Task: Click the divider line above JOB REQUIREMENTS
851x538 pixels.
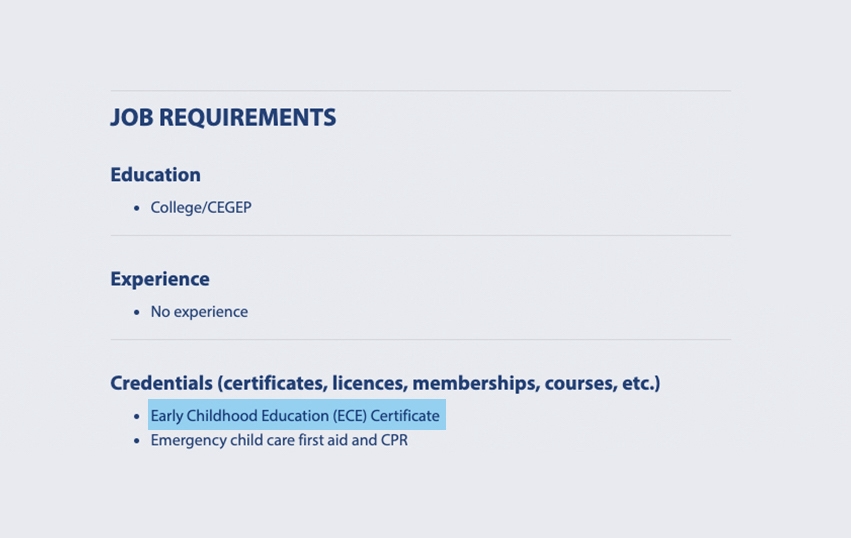Action: (x=420, y=91)
